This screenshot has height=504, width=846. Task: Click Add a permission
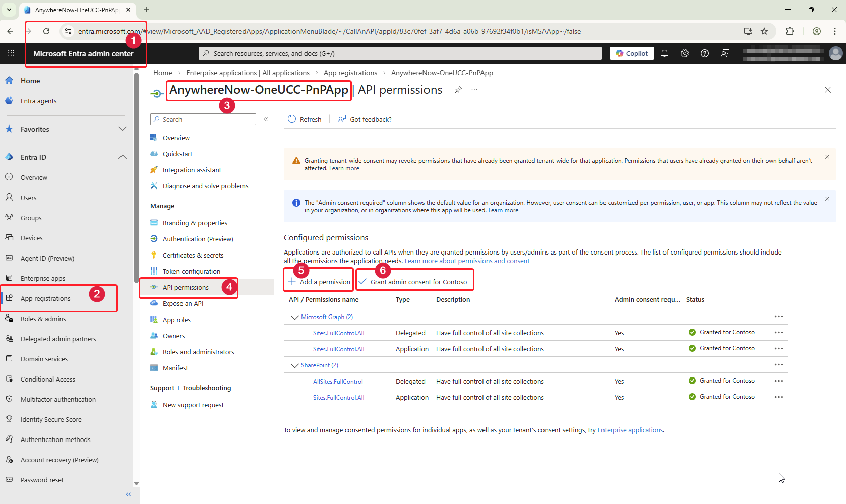point(320,282)
